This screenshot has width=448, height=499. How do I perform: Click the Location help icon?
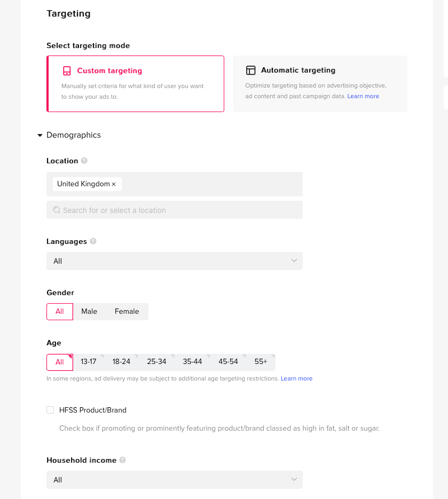(x=84, y=161)
